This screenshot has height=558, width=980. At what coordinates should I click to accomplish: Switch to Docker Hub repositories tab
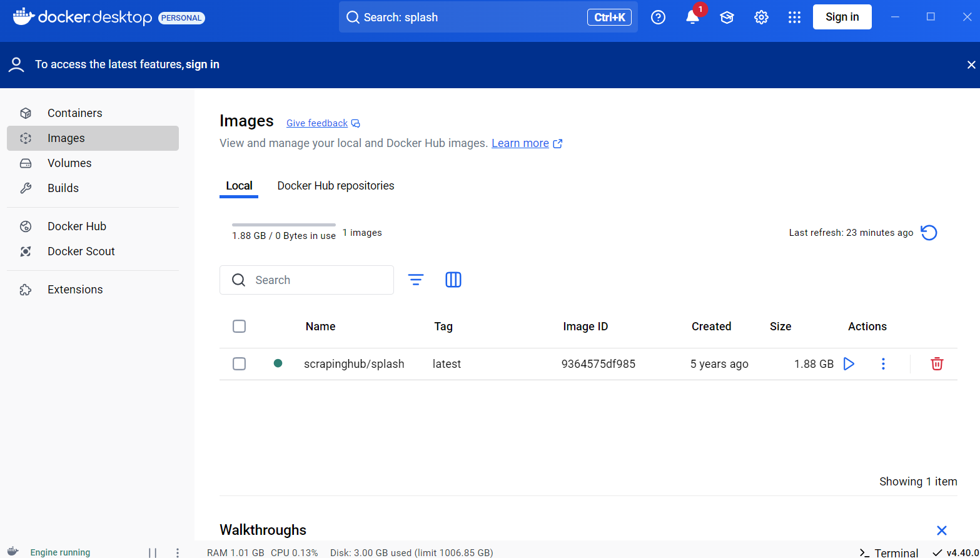click(x=336, y=186)
